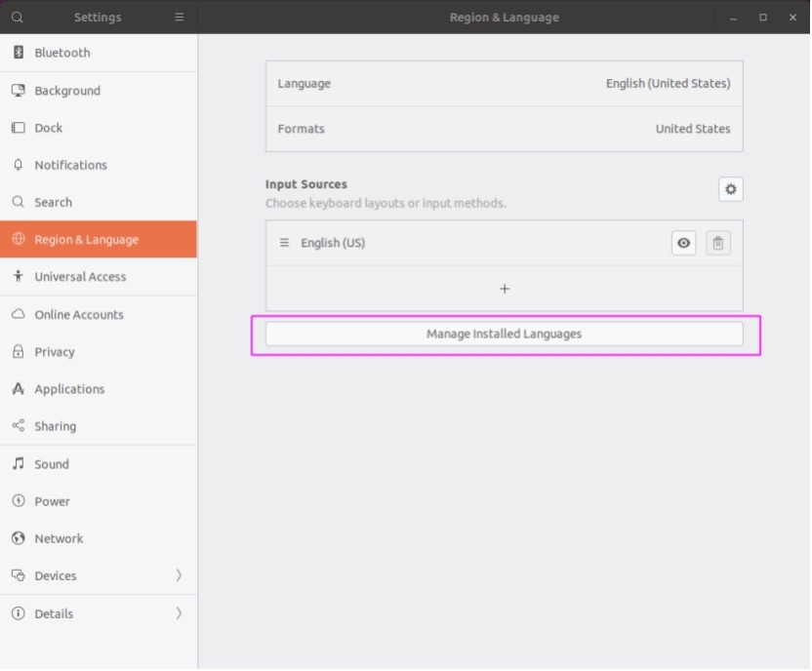Open the Settings hamburger menu

coord(180,18)
